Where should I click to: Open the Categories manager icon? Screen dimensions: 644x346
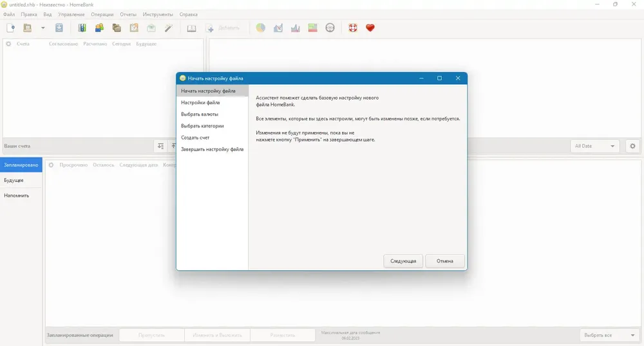[x=117, y=28]
